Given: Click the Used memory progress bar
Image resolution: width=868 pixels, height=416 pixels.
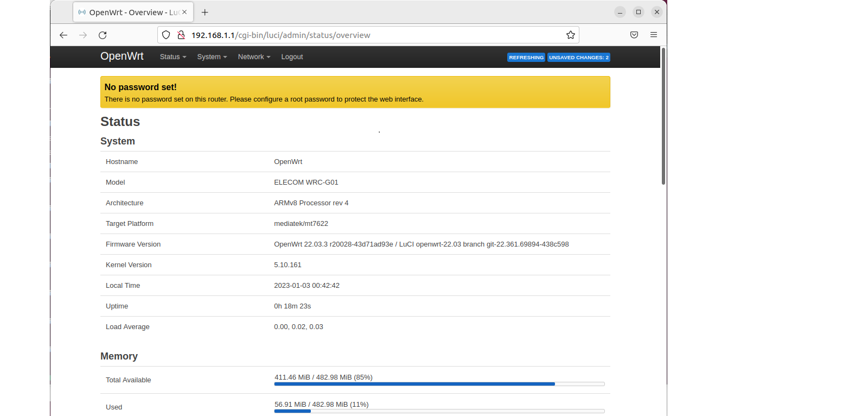Looking at the screenshot, I should pyautogui.click(x=439, y=411).
